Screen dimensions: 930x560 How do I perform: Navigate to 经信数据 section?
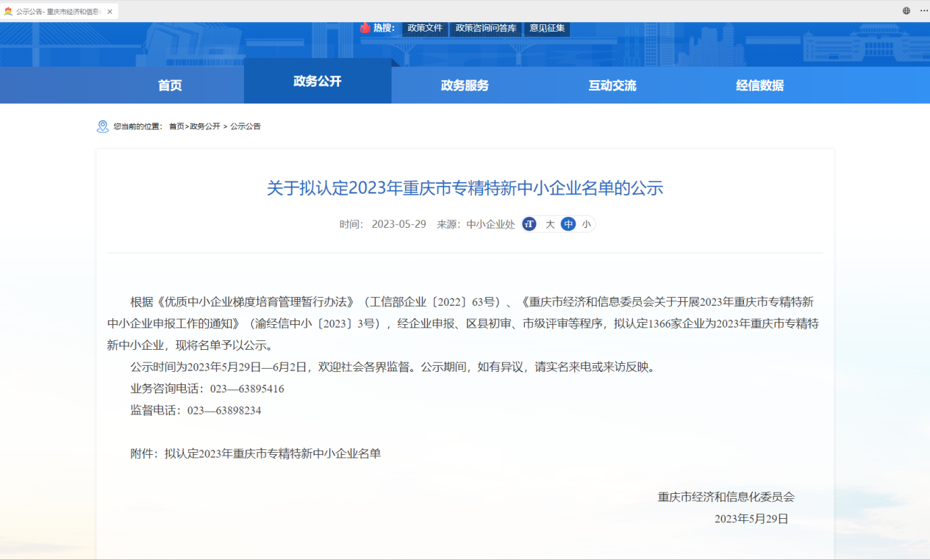tap(759, 85)
